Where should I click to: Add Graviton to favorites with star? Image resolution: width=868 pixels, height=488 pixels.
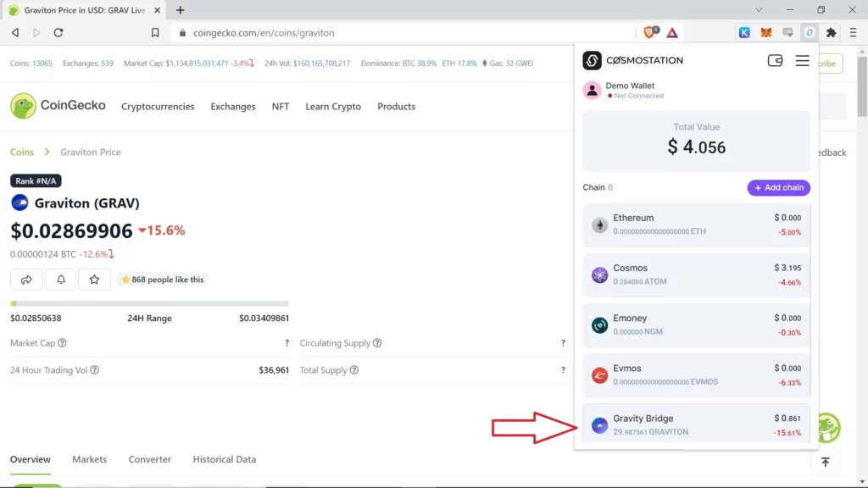[x=94, y=280]
